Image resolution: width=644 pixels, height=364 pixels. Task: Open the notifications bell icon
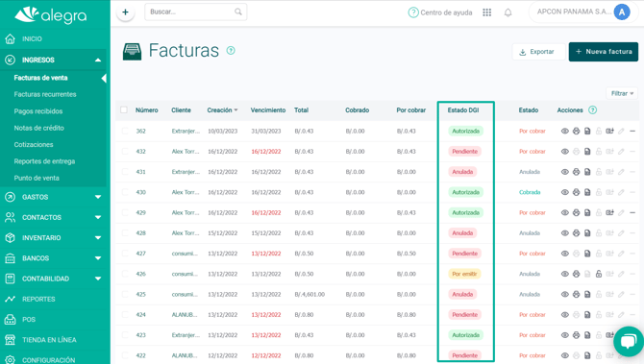pos(508,12)
